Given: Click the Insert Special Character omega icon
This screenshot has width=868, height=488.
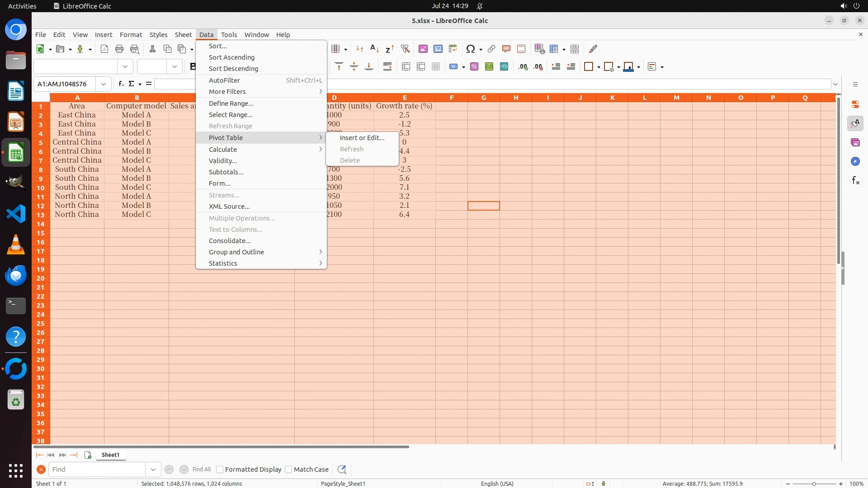Looking at the screenshot, I should point(471,49).
